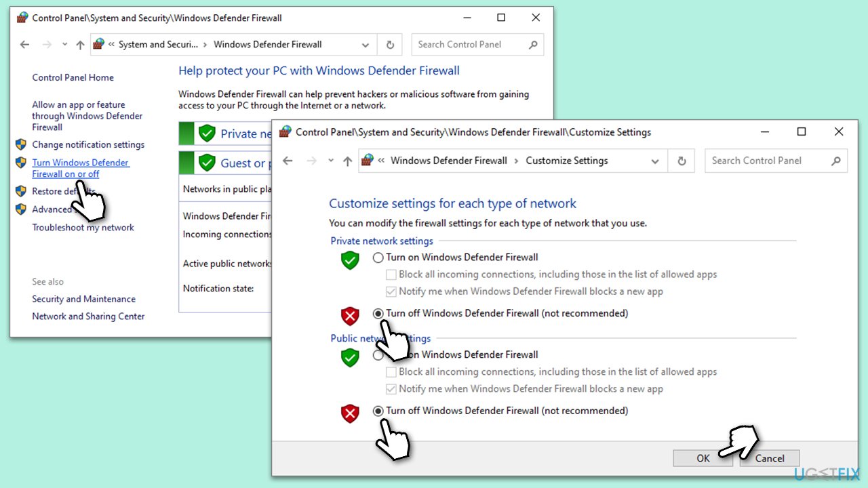Click OK to save firewall settings
Viewport: 868px width, 488px height.
(703, 458)
